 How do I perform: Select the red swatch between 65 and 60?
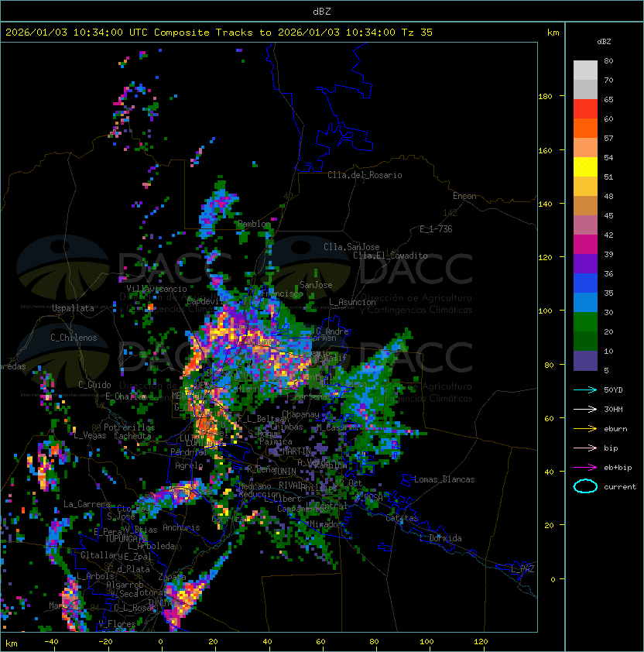click(585, 109)
